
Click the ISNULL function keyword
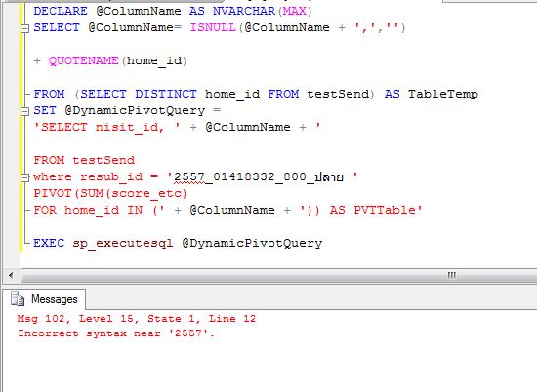click(x=213, y=27)
